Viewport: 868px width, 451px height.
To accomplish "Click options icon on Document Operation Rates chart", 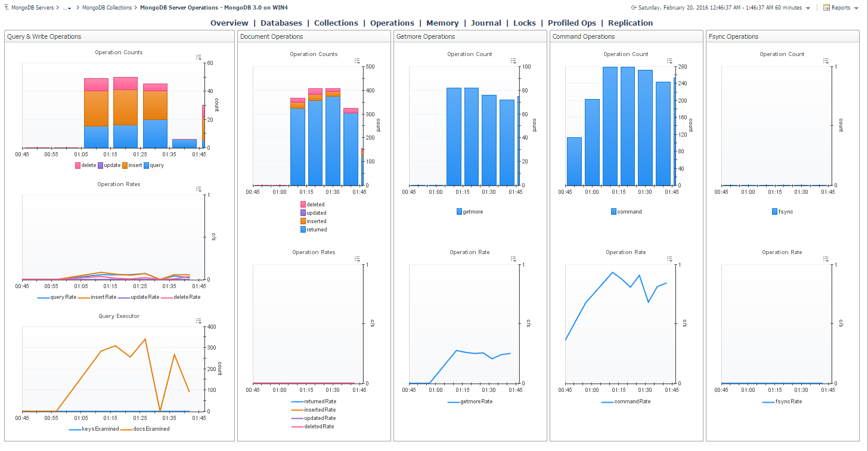I will pyautogui.click(x=356, y=259).
